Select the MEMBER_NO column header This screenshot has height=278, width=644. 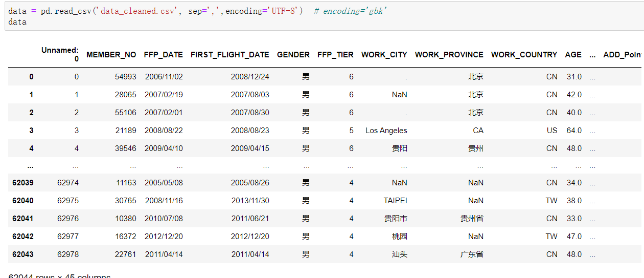111,55
